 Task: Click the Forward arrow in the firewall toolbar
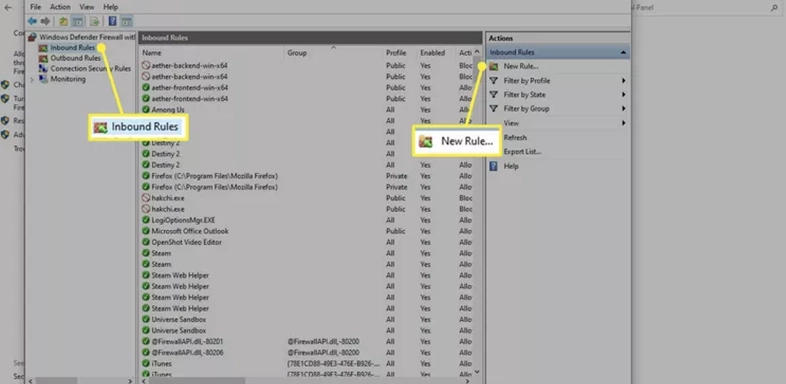click(46, 21)
